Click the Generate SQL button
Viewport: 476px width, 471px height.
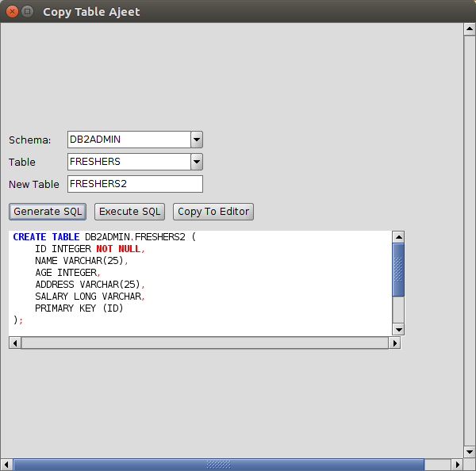coord(48,212)
